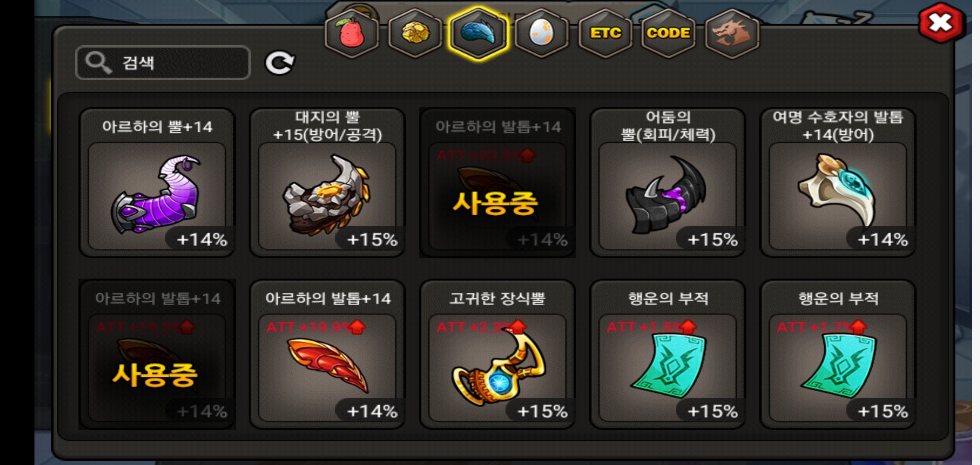This screenshot has width=980, height=465.
Task: Switch to the CODE tab
Action: (x=668, y=33)
